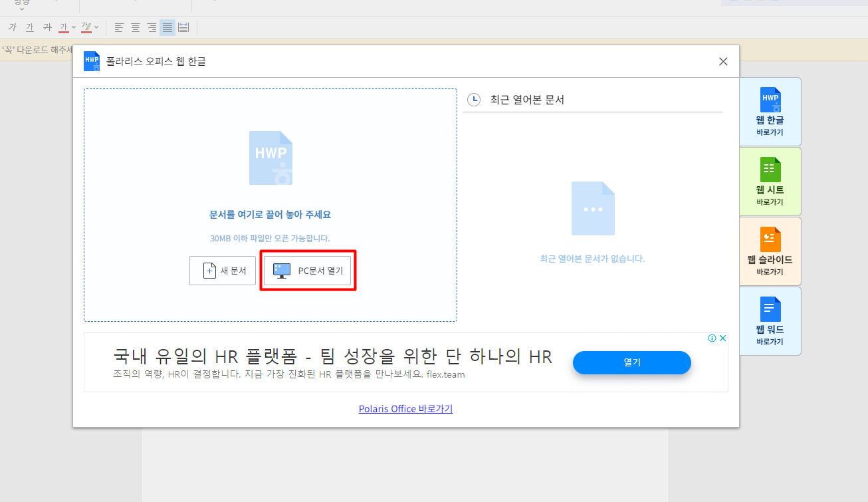Expand partially visible ribbon group chevron
Viewport: 868px width, 502px height.
[x=21, y=9]
